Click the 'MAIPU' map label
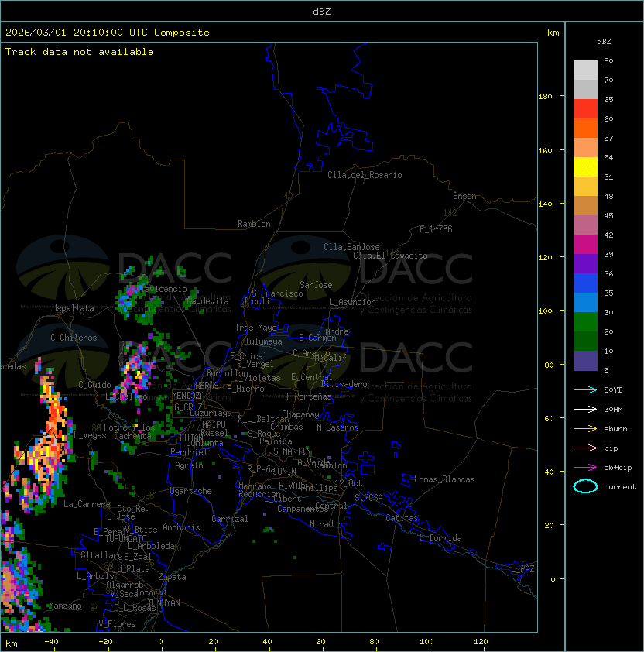Viewport: 644px width, 652px height. (214, 425)
